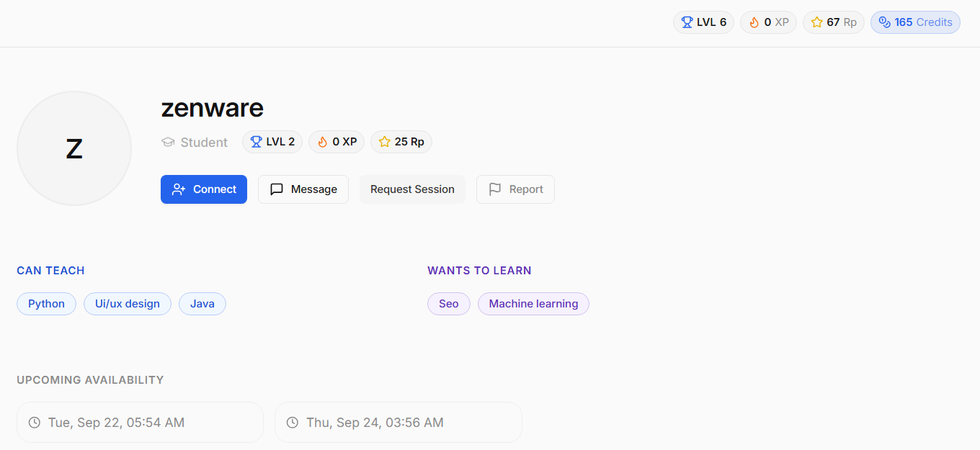Click clock icon beside Tue, Sep 22 slot

coord(34,423)
